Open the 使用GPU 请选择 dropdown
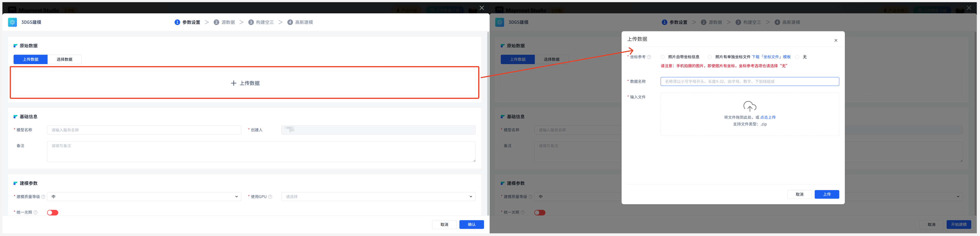 pos(378,197)
